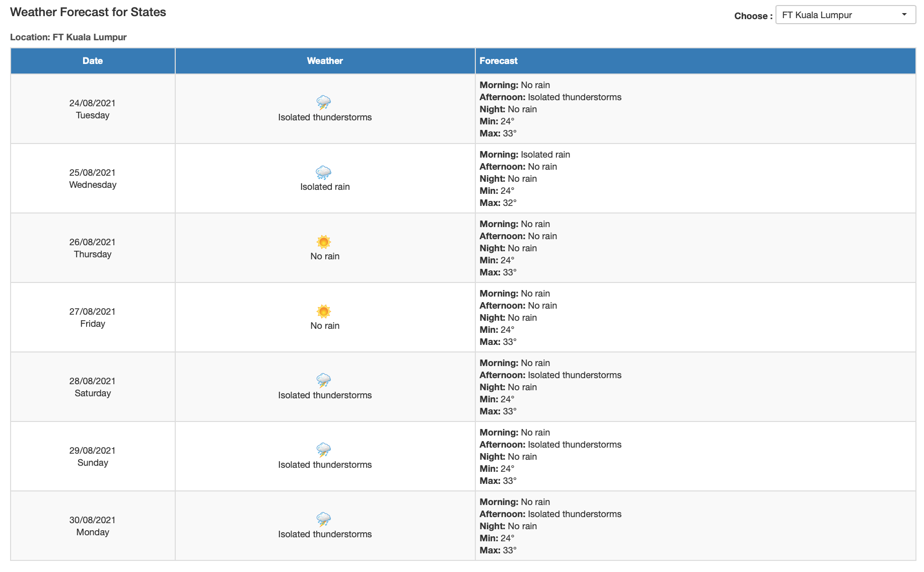
Task: Click the Max: 32° text for Wednesday
Action: click(x=498, y=203)
